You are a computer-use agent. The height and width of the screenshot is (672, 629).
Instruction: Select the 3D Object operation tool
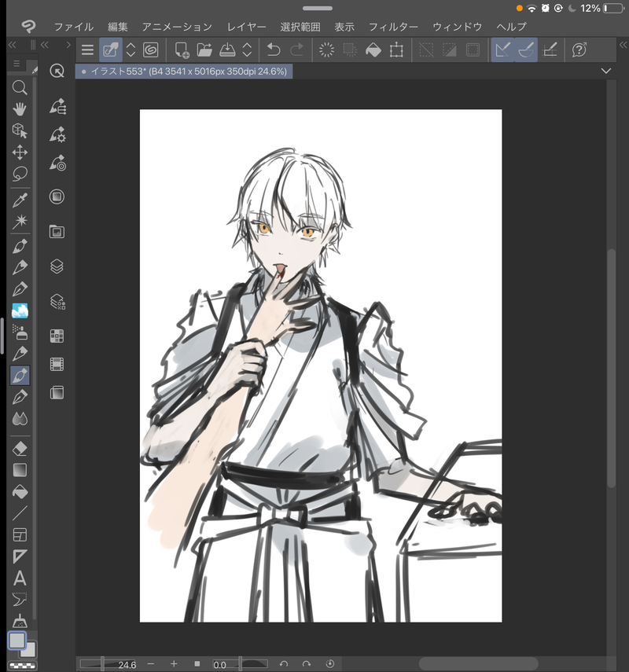coord(20,130)
